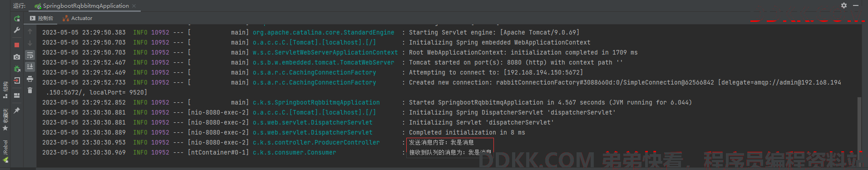Image resolution: width=868 pixels, height=170 pixels.
Task: Print the console output with the printer icon
Action: (30, 79)
